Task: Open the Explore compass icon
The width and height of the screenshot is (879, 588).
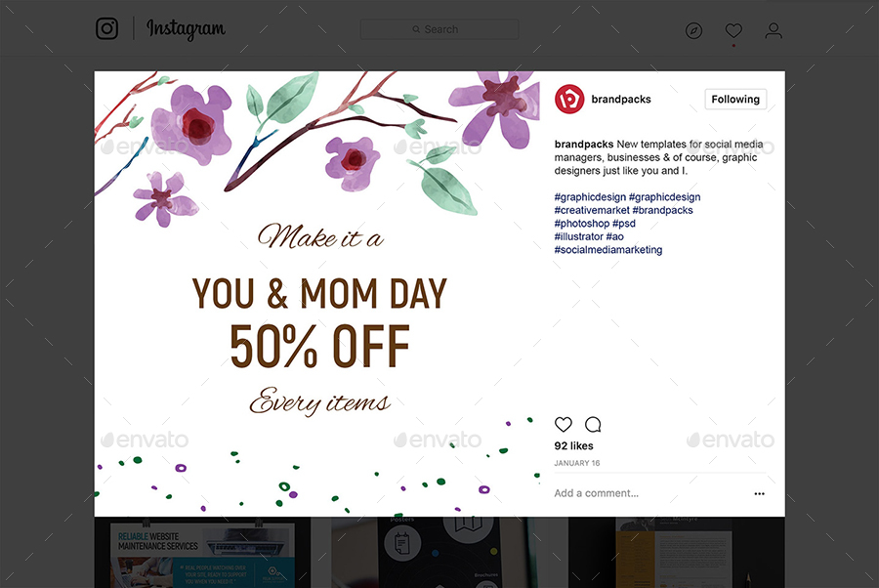Action: coord(693,30)
